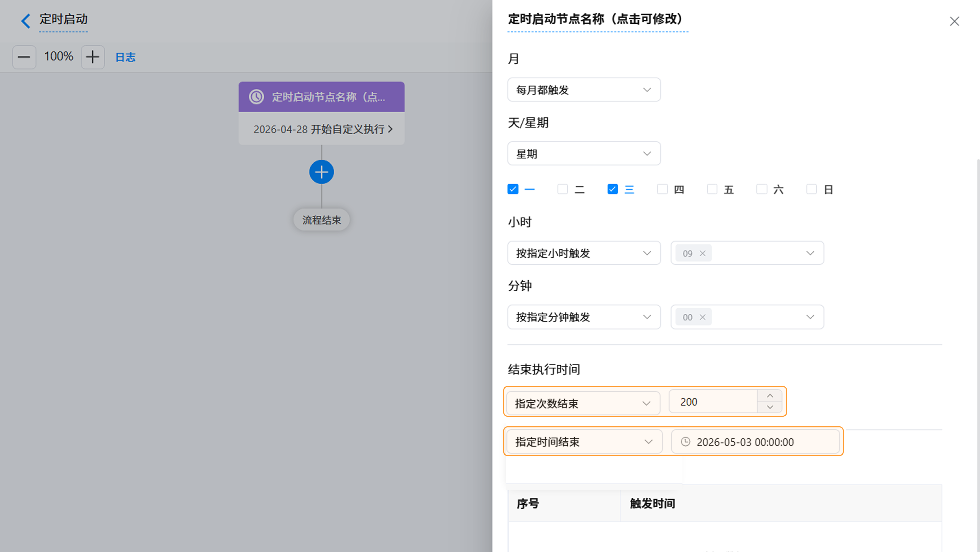Click the 200 count input field

713,402
